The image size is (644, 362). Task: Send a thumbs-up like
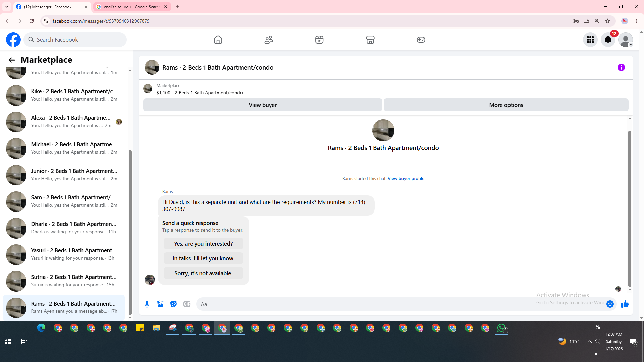click(625, 304)
